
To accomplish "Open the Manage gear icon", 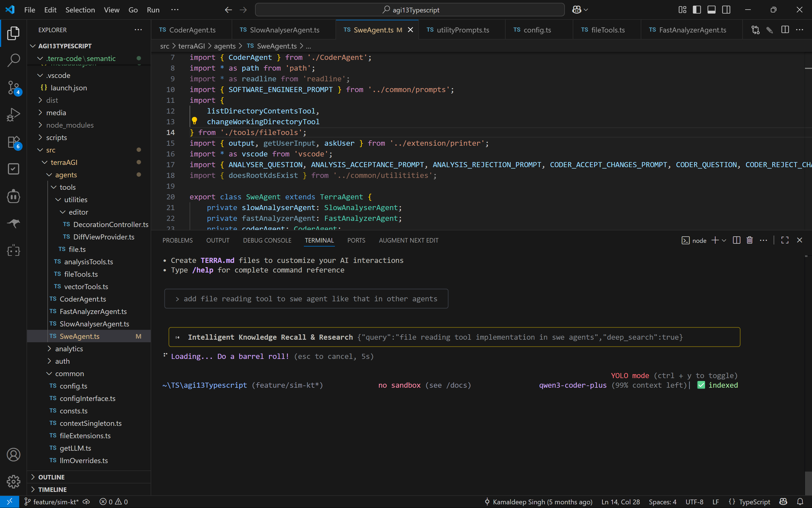I will [14, 482].
